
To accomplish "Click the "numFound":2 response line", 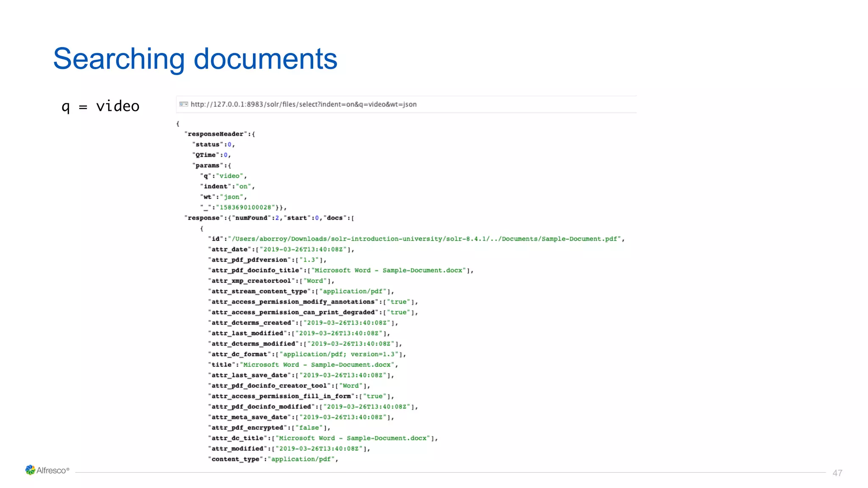I will click(x=269, y=218).
